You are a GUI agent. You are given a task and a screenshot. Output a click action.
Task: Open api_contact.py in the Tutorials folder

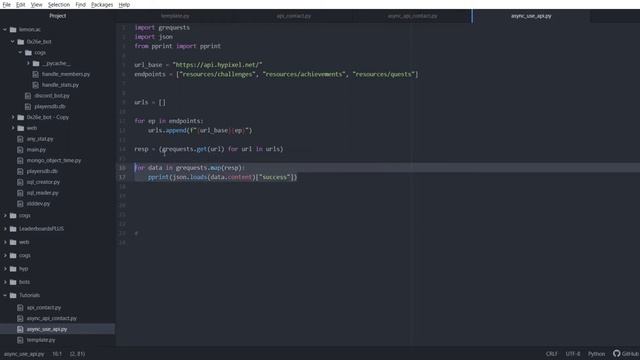click(x=44, y=307)
